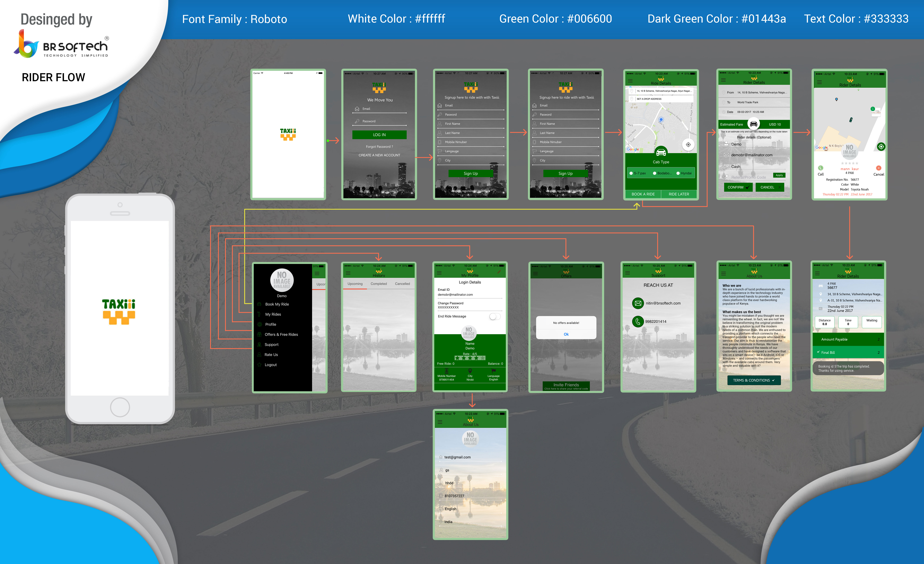Click the Invite Friends banner
Screen dimensions: 924x564
pos(566,386)
